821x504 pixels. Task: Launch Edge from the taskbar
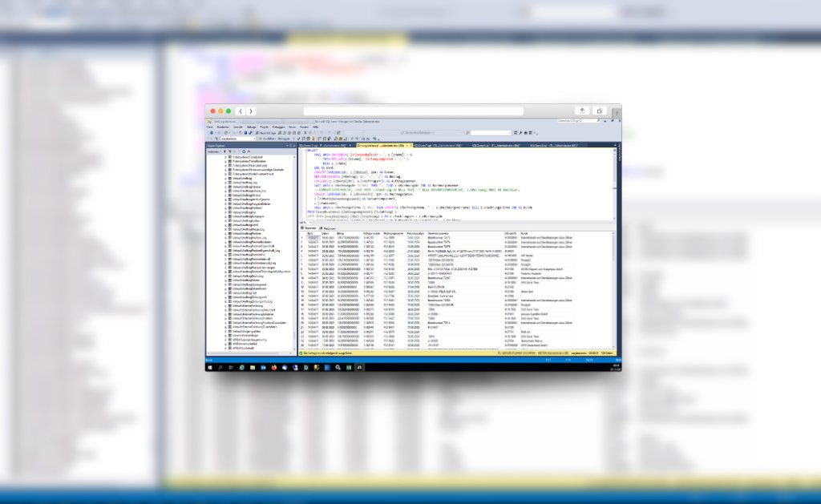242,368
